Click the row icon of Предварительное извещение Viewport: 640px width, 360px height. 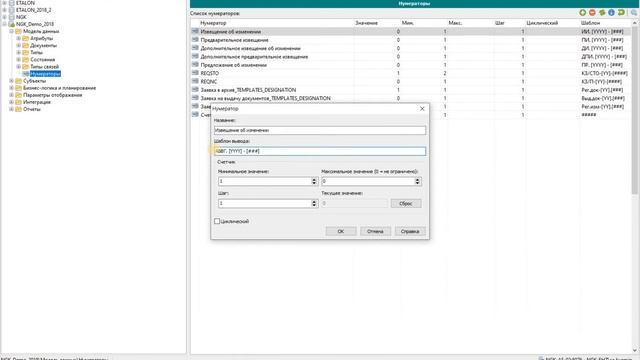click(195, 40)
